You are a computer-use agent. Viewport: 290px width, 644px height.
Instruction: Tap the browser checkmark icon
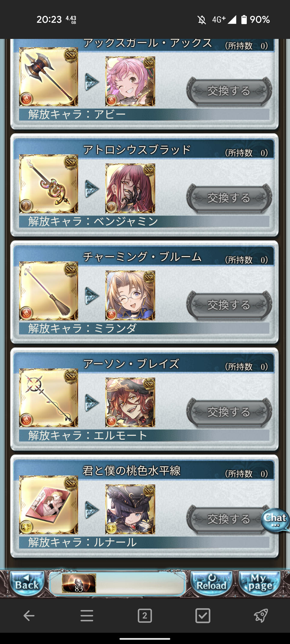click(x=203, y=616)
